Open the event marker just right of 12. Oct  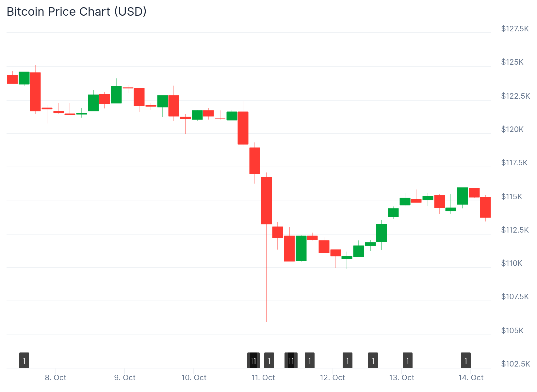point(347,360)
